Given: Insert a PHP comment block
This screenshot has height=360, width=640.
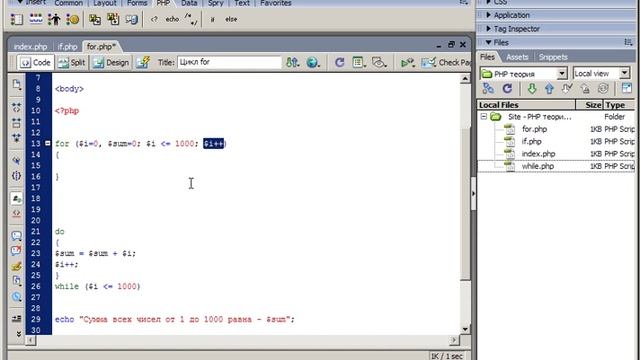Looking at the screenshot, I should pos(191,19).
